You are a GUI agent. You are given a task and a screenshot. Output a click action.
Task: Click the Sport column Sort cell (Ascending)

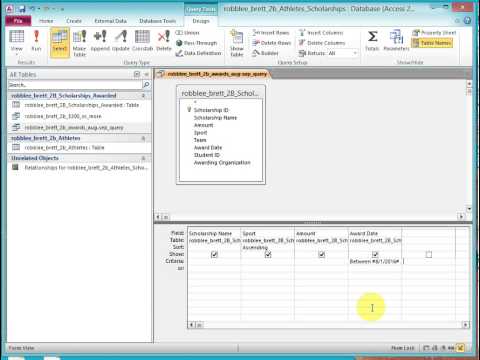tap(268, 248)
